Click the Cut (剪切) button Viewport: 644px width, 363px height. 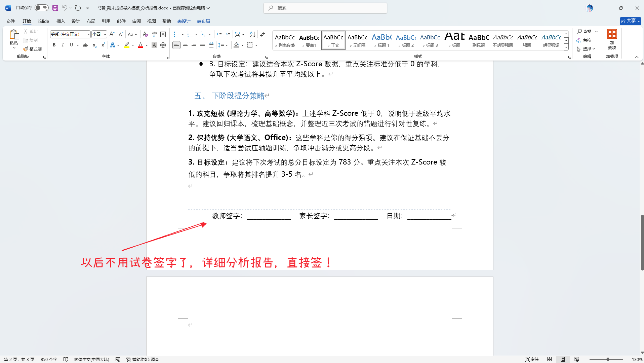click(x=31, y=32)
